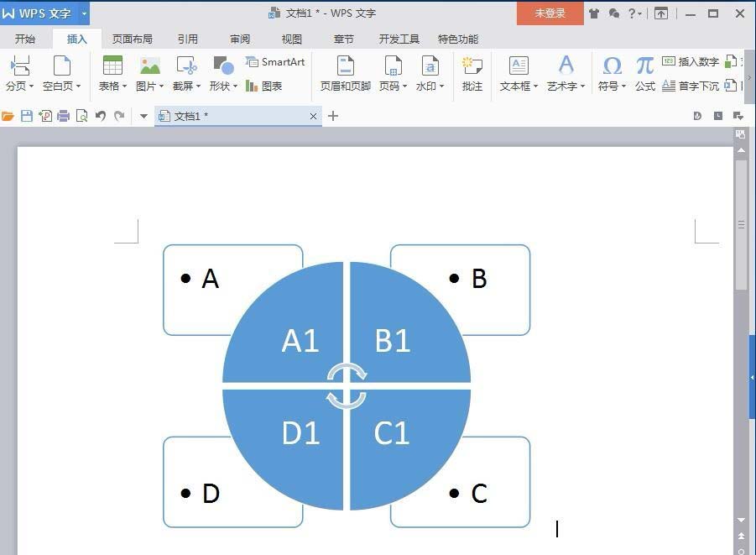Viewport: 756px width, 555px height.
Task: Print the document with printer icon
Action: pyautogui.click(x=64, y=116)
